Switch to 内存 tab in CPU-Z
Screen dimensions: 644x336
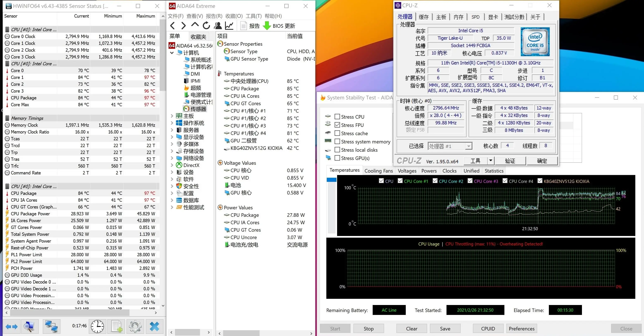pyautogui.click(x=458, y=17)
